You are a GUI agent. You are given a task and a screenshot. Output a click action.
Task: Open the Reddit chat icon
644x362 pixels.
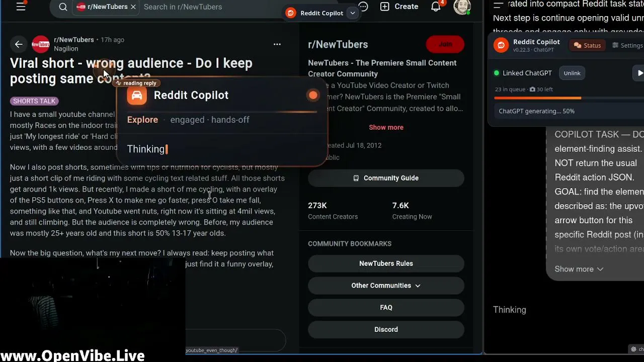click(x=363, y=7)
